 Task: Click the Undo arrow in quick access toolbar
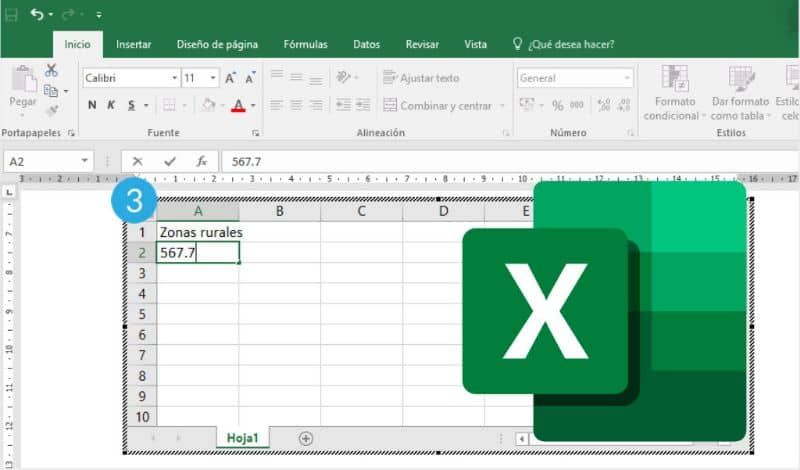point(37,14)
